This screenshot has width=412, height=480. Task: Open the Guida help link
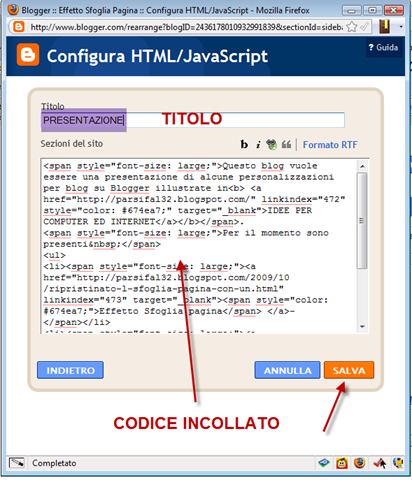click(383, 47)
